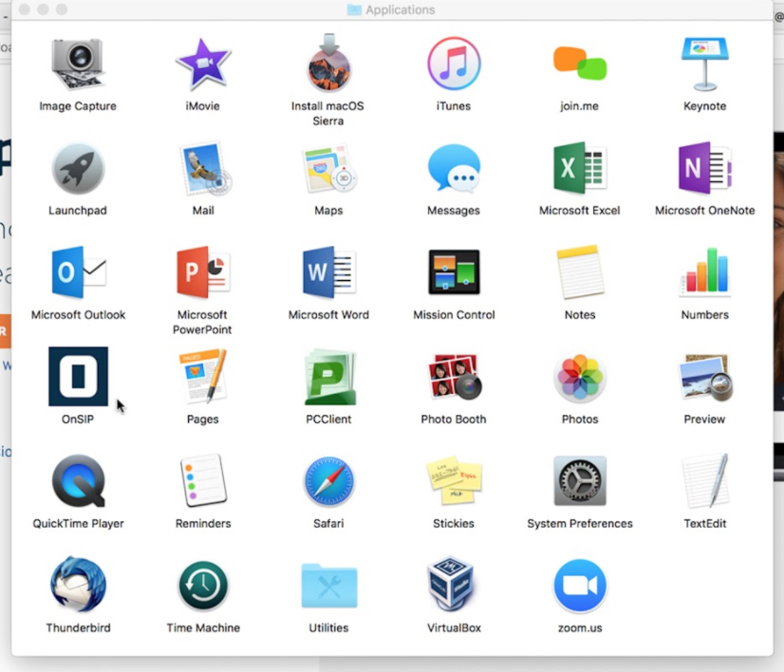Select the Microsoft Excel icon
The height and width of the screenshot is (672, 784).
click(580, 168)
